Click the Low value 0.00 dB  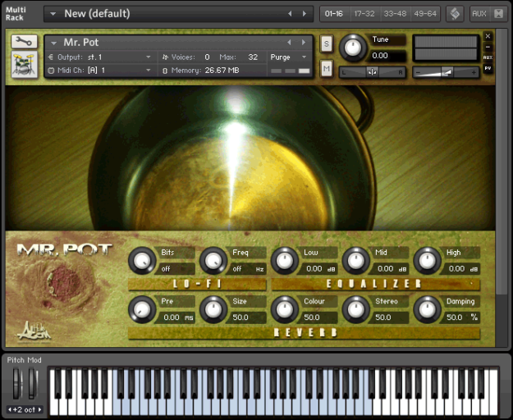[x=319, y=269]
